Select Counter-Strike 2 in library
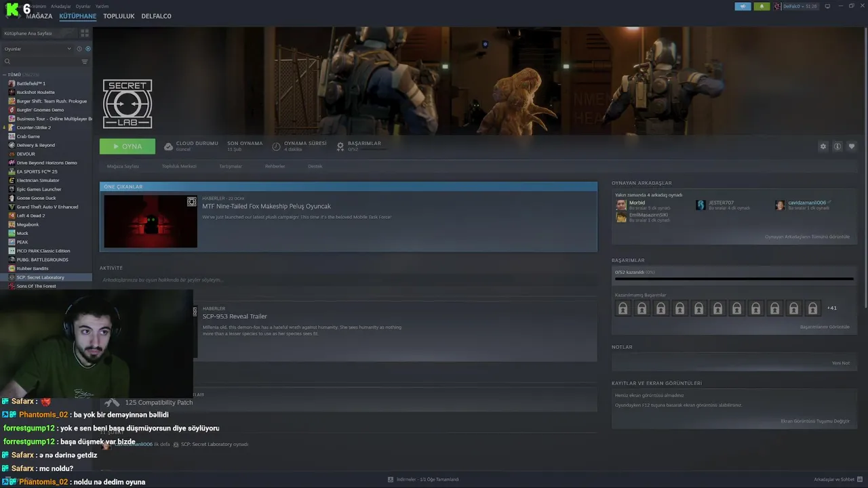 click(33, 127)
